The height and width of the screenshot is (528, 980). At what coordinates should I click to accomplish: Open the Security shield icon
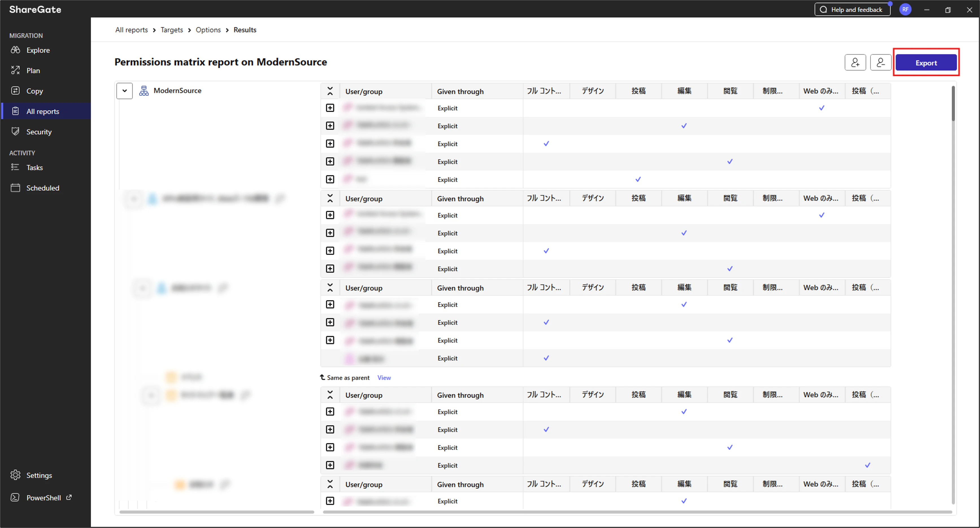tap(15, 132)
